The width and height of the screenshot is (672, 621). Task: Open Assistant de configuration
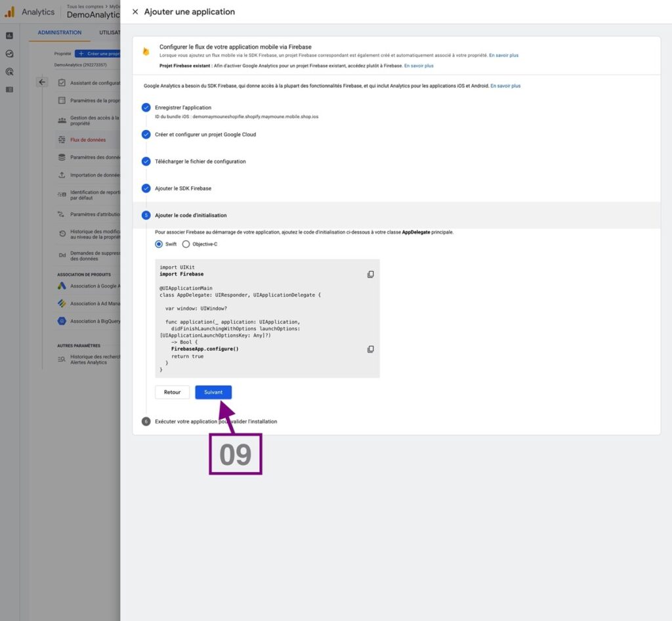(89, 83)
